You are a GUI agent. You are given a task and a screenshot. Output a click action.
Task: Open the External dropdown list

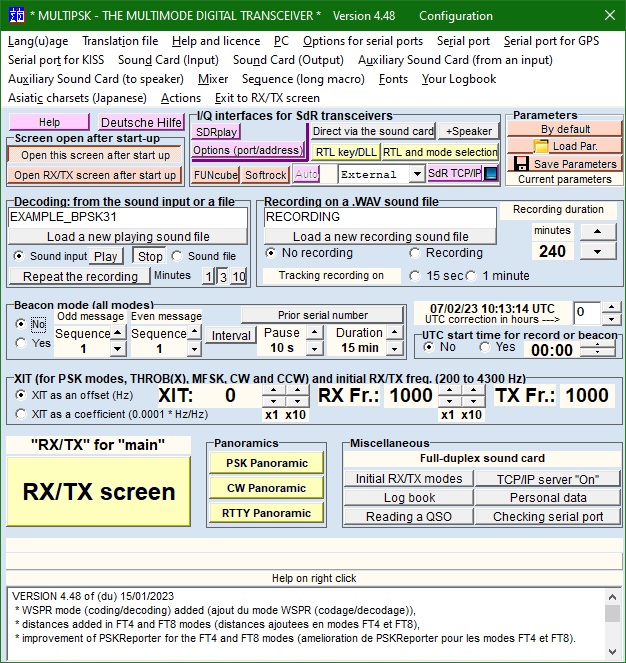pyautogui.click(x=417, y=174)
